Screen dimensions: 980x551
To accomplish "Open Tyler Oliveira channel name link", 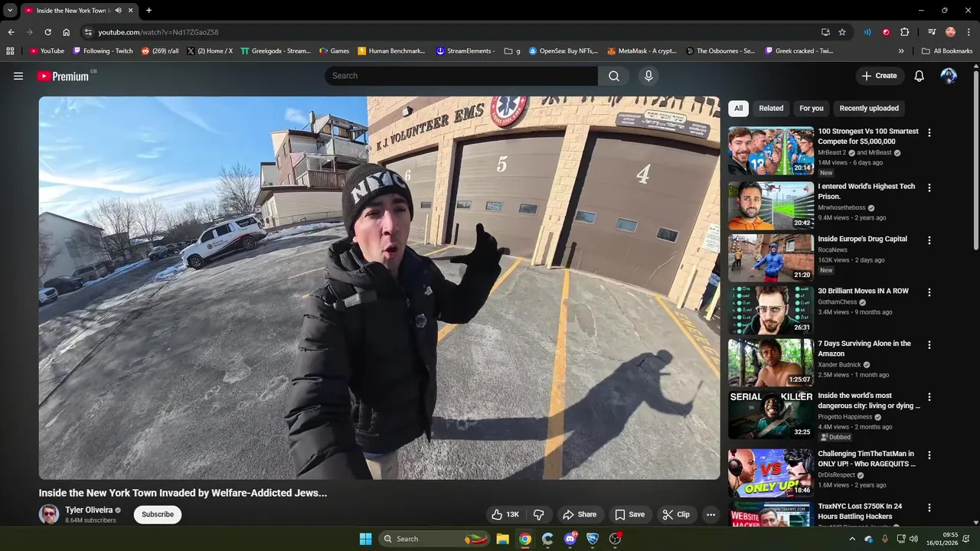I will [89, 510].
